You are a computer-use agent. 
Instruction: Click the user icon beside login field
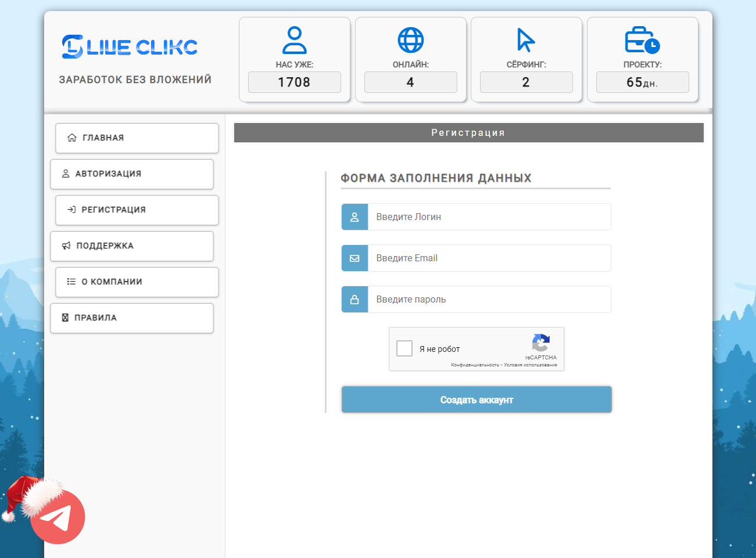(354, 217)
